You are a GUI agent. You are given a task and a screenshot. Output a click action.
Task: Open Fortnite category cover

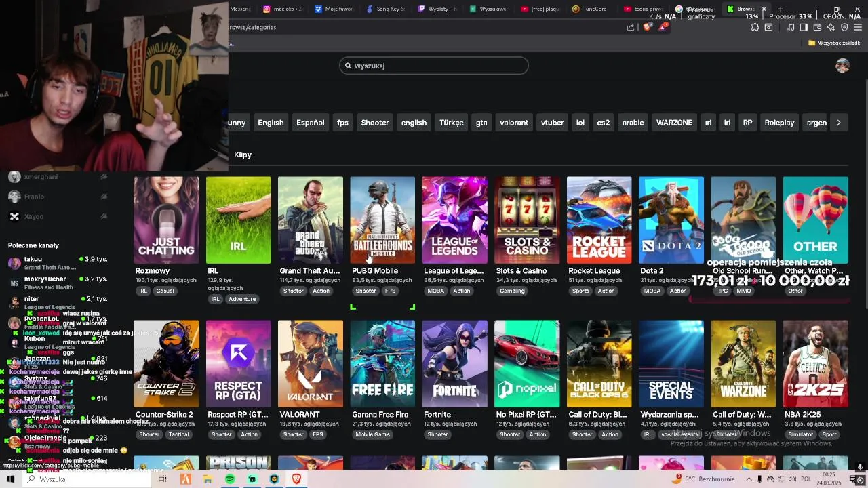point(454,364)
